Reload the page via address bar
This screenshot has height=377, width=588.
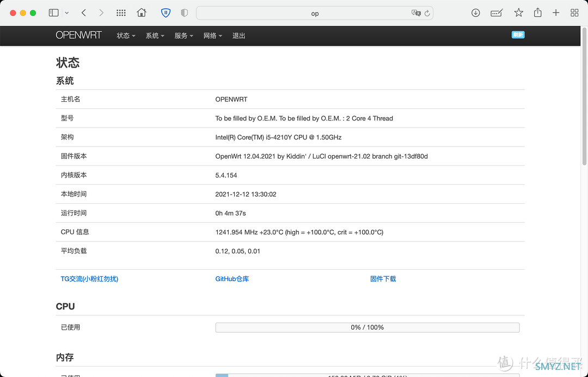pyautogui.click(x=427, y=13)
